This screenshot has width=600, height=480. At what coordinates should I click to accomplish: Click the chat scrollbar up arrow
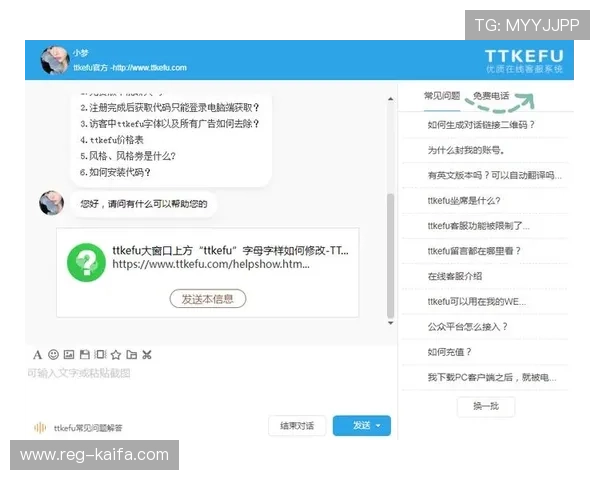(390, 99)
